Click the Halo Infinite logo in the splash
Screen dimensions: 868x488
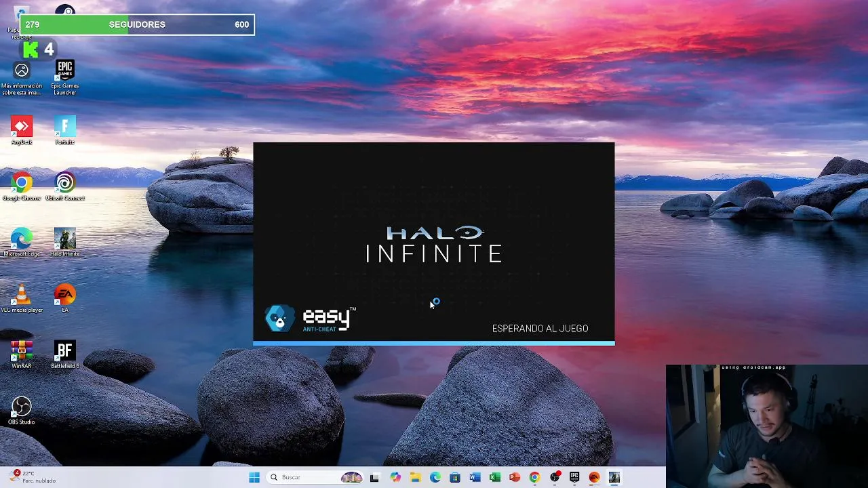click(x=434, y=245)
